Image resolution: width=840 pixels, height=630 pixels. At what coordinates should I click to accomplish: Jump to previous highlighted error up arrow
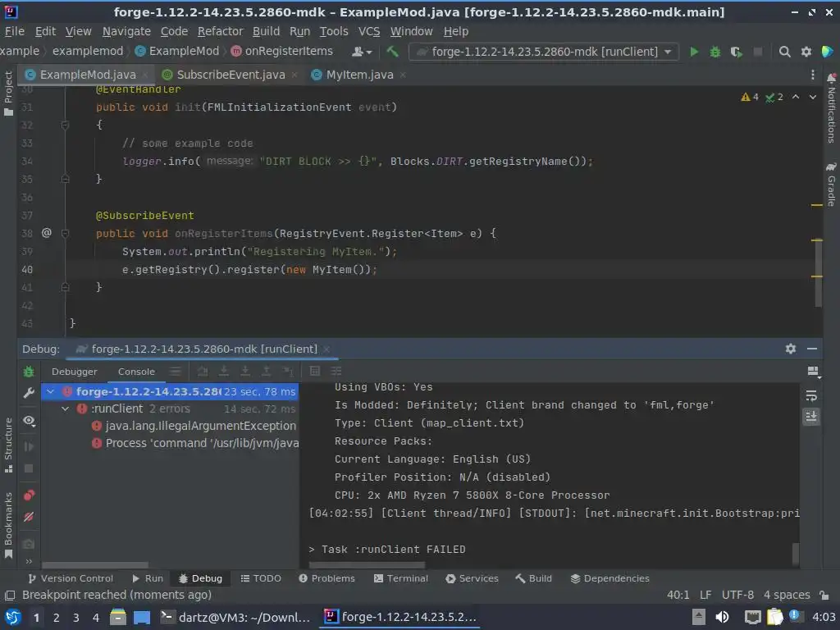pyautogui.click(x=796, y=97)
